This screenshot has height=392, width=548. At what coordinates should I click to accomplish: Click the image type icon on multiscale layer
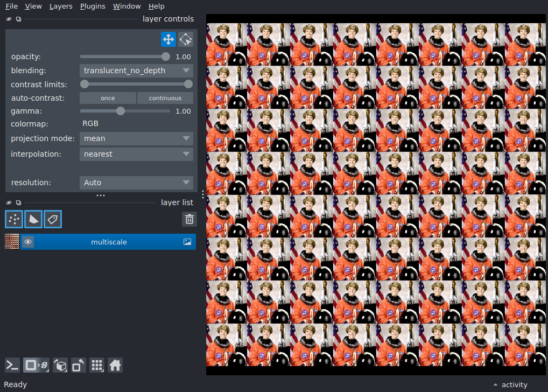(x=187, y=242)
